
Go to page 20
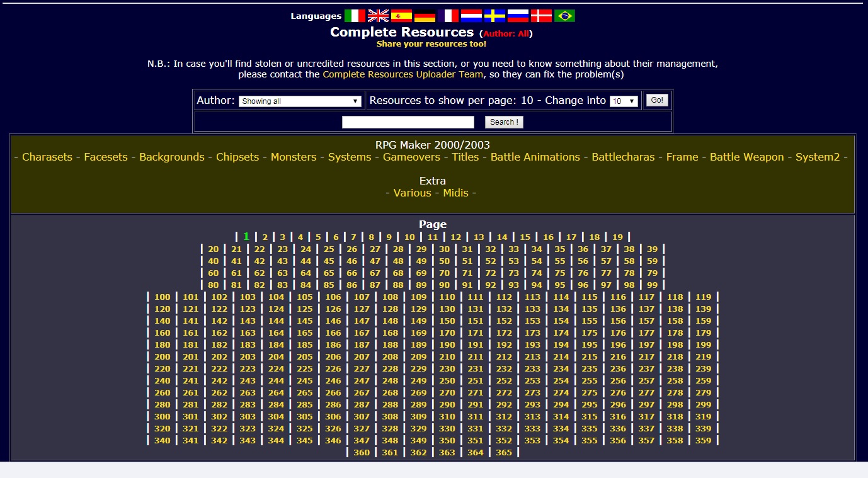[214, 249]
